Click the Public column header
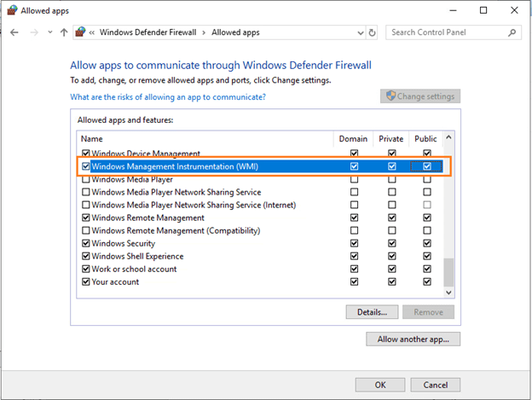The image size is (532, 400). click(425, 139)
